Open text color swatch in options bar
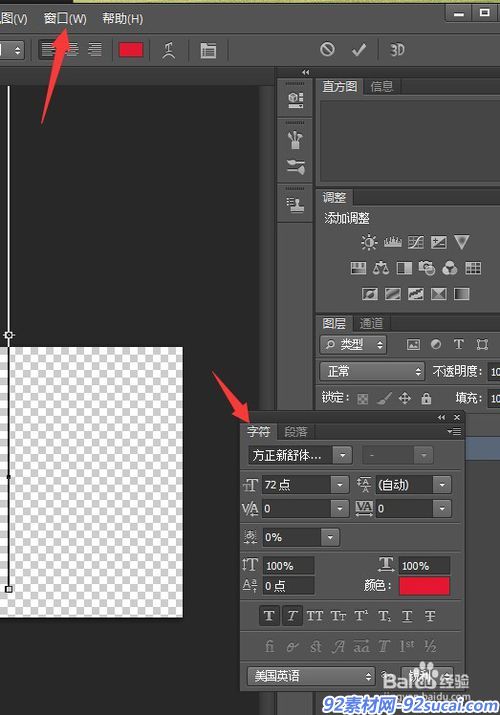The width and height of the screenshot is (500, 715). coord(131,50)
